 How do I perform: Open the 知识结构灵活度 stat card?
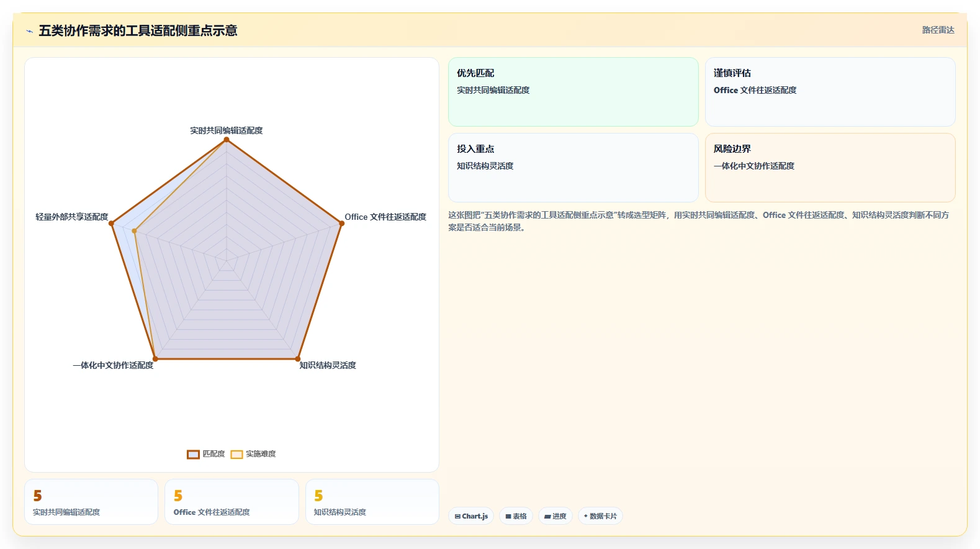pyautogui.click(x=372, y=502)
